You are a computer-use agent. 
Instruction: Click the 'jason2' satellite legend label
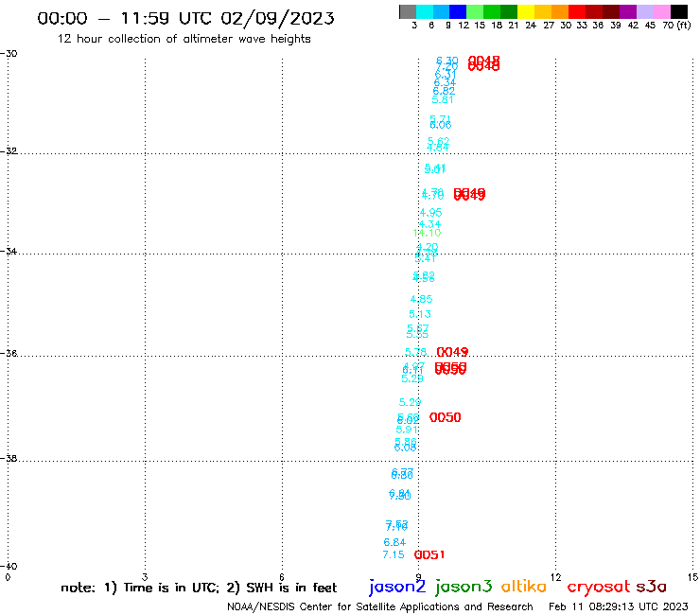(397, 587)
